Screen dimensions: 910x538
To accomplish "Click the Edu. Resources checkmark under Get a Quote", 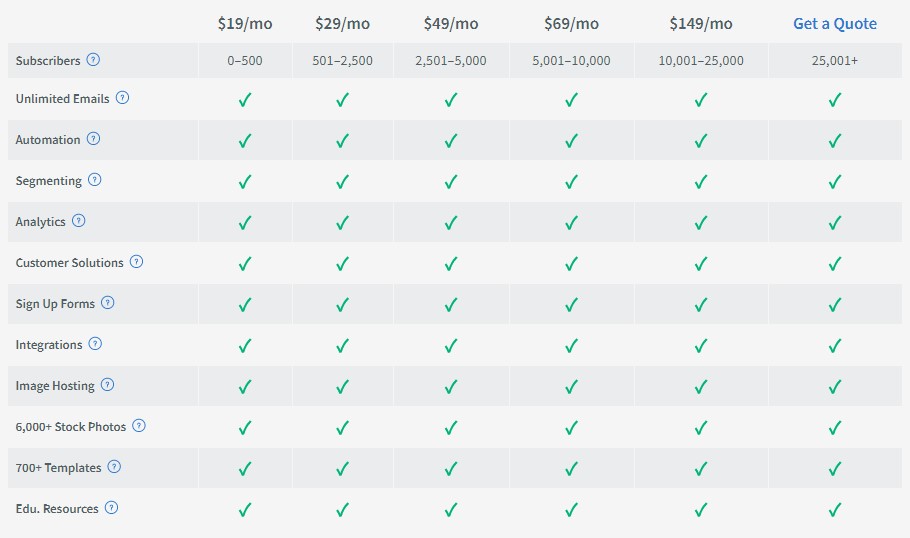I will click(835, 510).
